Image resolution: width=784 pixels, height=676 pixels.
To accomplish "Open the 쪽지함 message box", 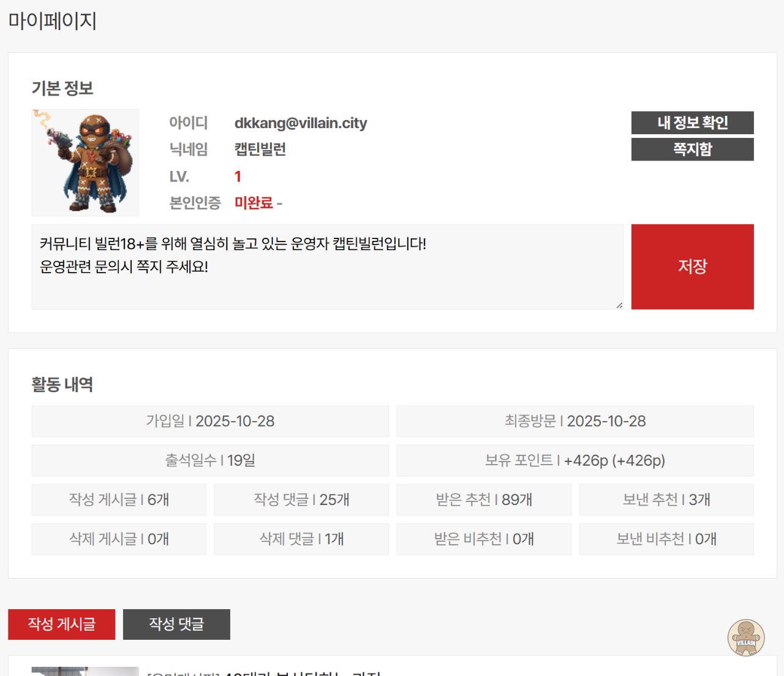I will [x=692, y=150].
